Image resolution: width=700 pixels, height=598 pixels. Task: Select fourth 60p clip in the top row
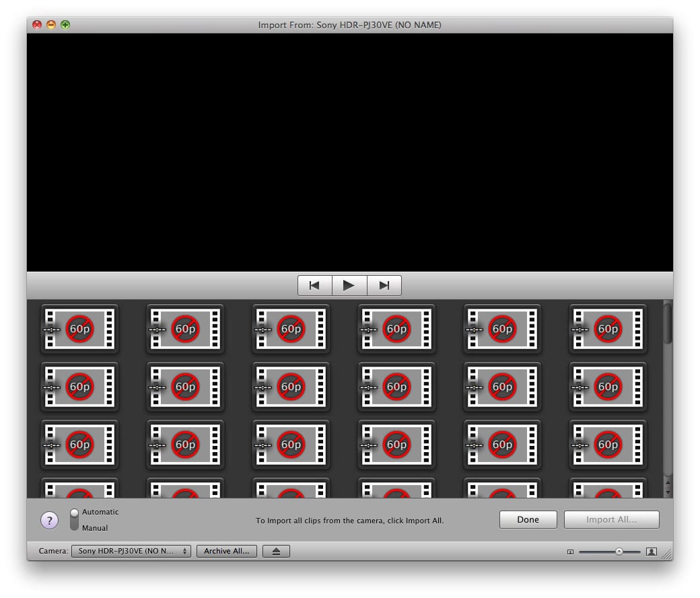pos(396,329)
